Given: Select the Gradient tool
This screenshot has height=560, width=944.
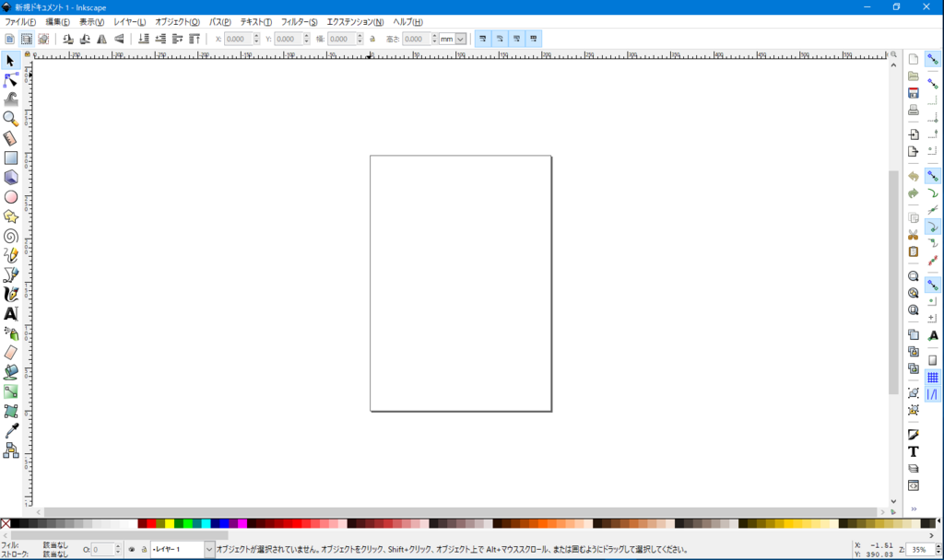Looking at the screenshot, I should [x=10, y=391].
